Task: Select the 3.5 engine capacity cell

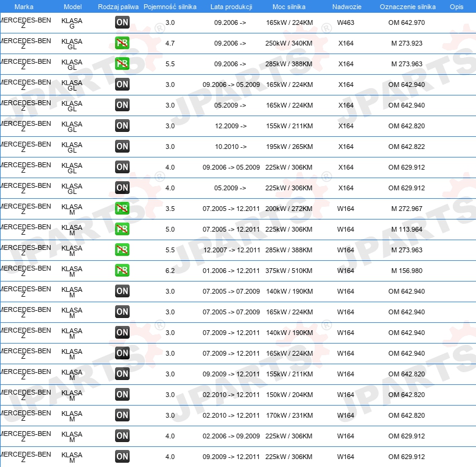Action: (x=170, y=209)
